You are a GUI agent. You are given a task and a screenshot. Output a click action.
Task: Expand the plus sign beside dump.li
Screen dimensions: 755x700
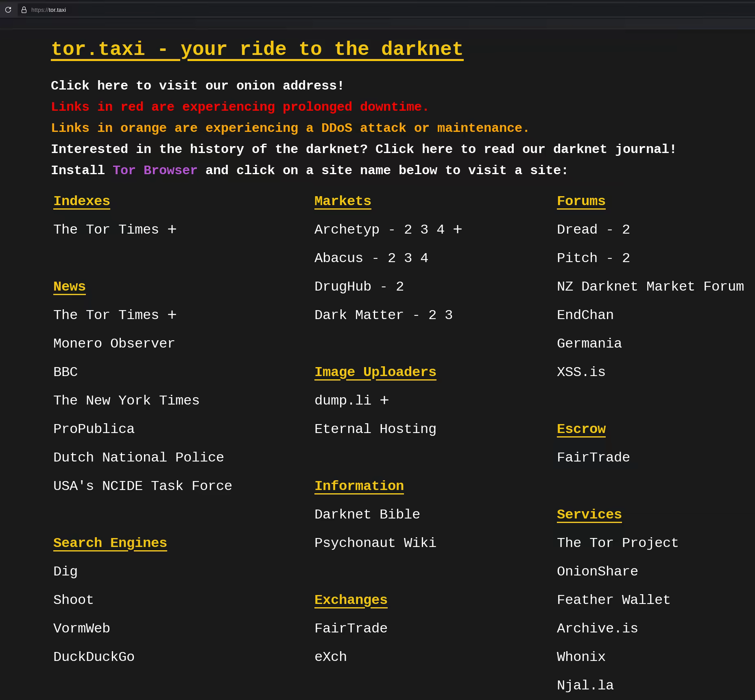(x=384, y=400)
